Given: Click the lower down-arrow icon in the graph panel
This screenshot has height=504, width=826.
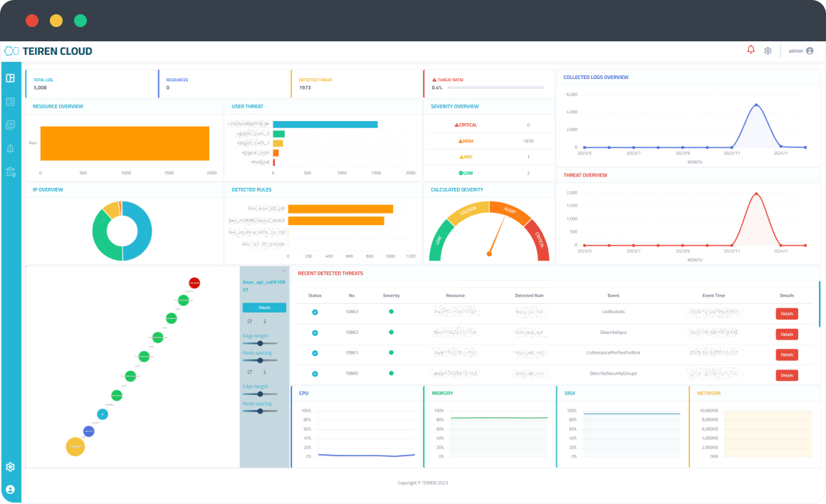Looking at the screenshot, I should point(264,372).
